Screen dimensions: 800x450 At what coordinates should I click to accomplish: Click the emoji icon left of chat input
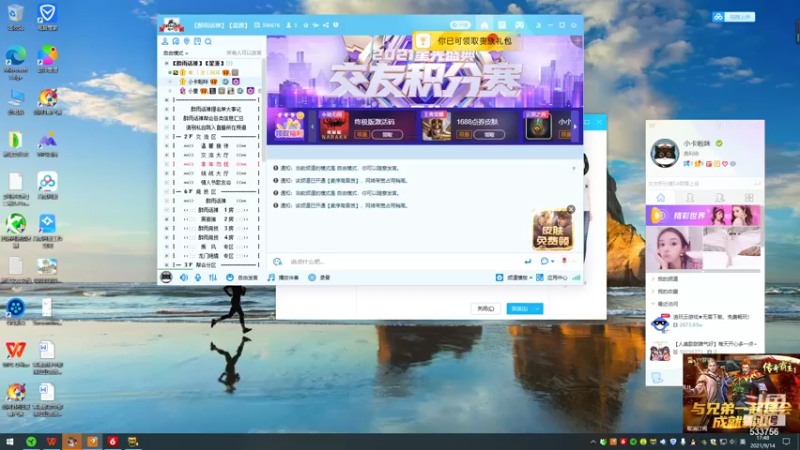(x=277, y=261)
